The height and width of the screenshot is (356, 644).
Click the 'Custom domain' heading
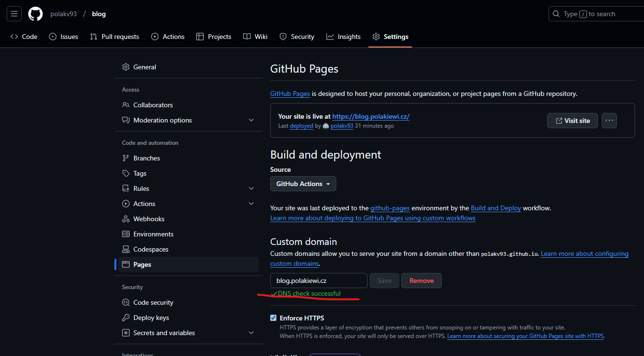pyautogui.click(x=303, y=242)
